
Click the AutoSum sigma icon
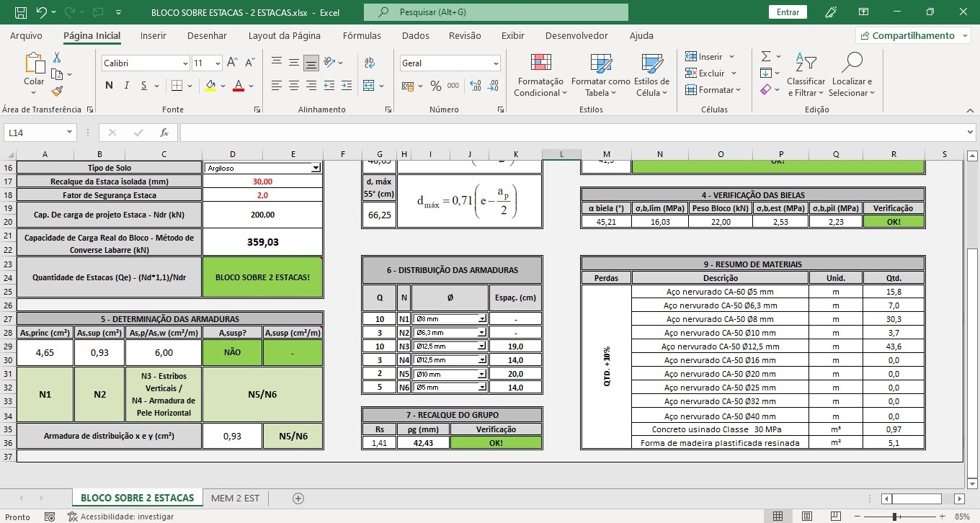(x=766, y=56)
